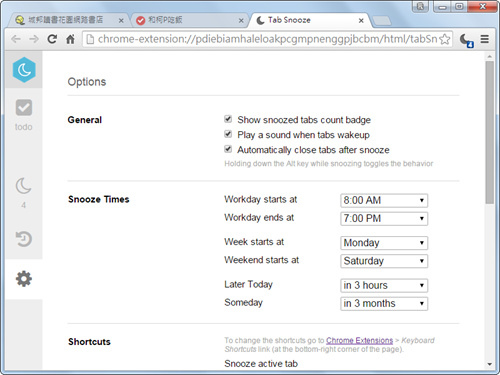
Task: Bookmark this page with star icon
Action: pyautogui.click(x=445, y=39)
